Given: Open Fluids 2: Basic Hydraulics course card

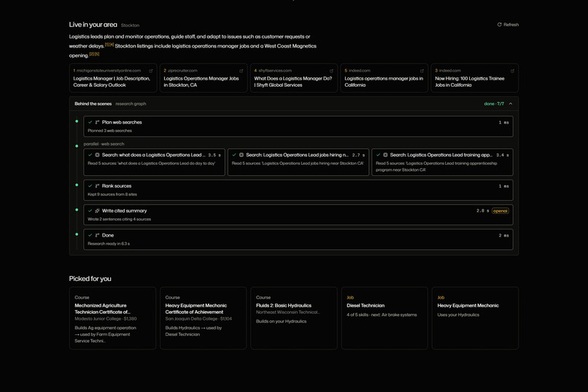Looking at the screenshot, I should (293, 318).
